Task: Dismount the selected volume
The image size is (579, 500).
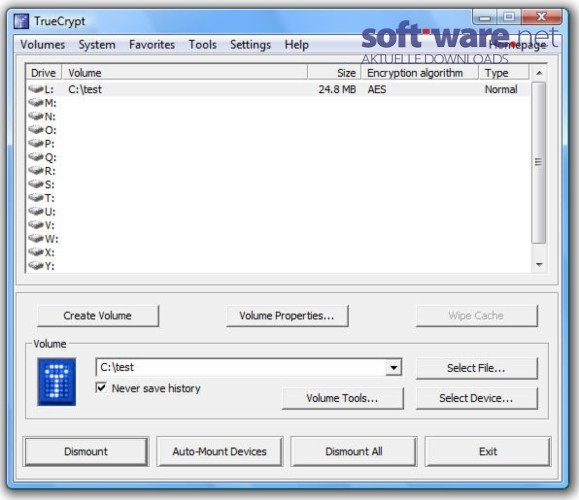Action: pos(86,451)
